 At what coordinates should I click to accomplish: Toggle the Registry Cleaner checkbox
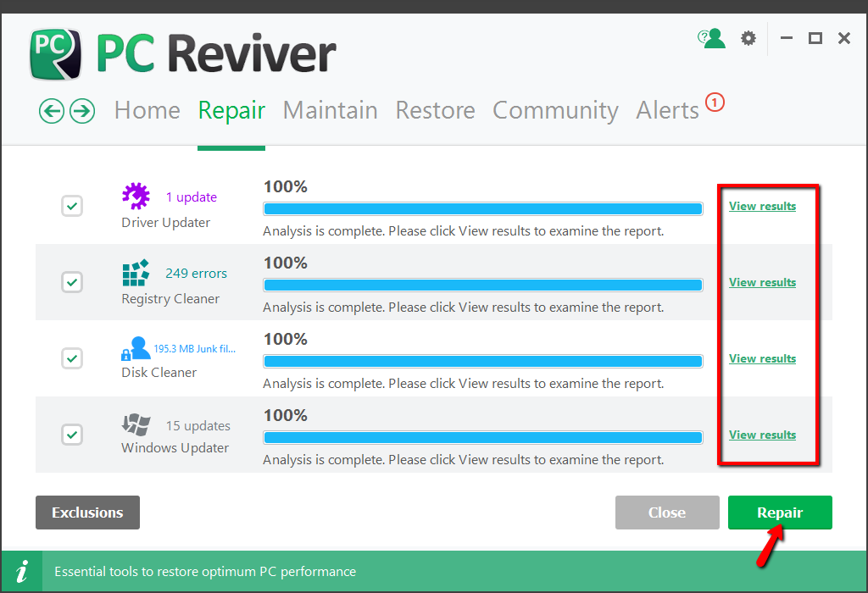(x=72, y=282)
